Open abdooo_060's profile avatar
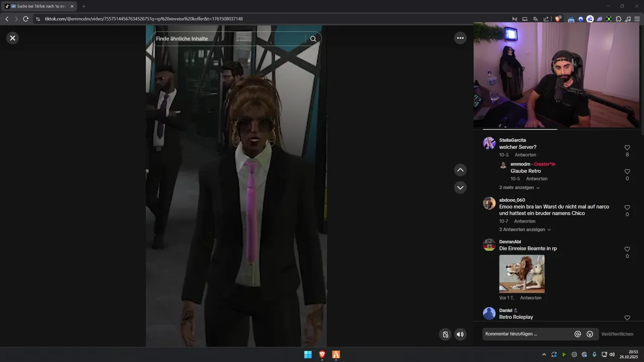Viewport: 644px width, 362px height. click(489, 203)
